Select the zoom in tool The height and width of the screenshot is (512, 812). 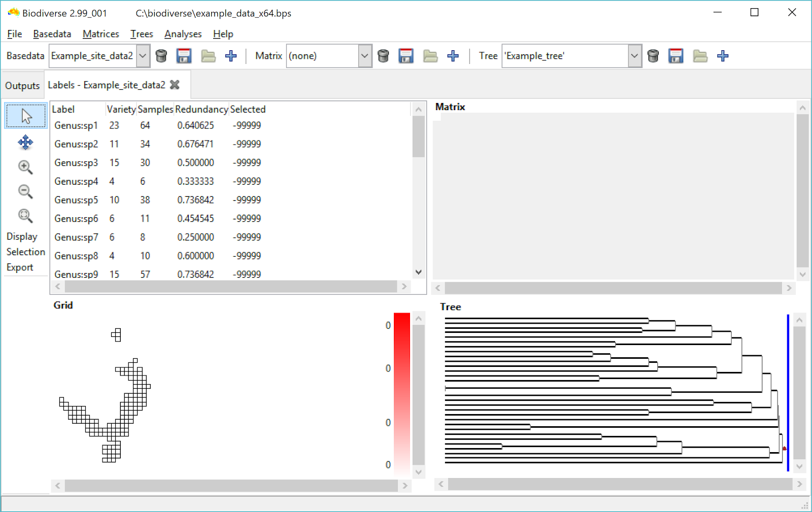(x=25, y=167)
